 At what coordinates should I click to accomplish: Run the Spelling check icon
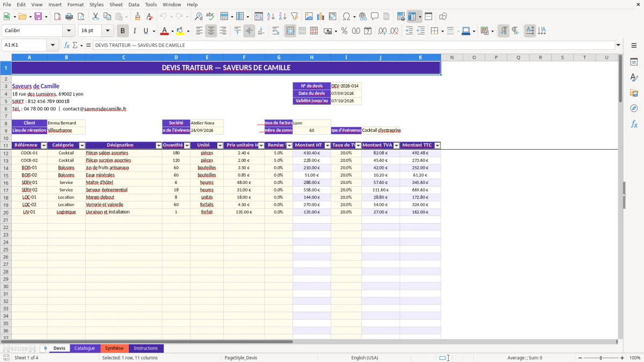pyautogui.click(x=210, y=16)
